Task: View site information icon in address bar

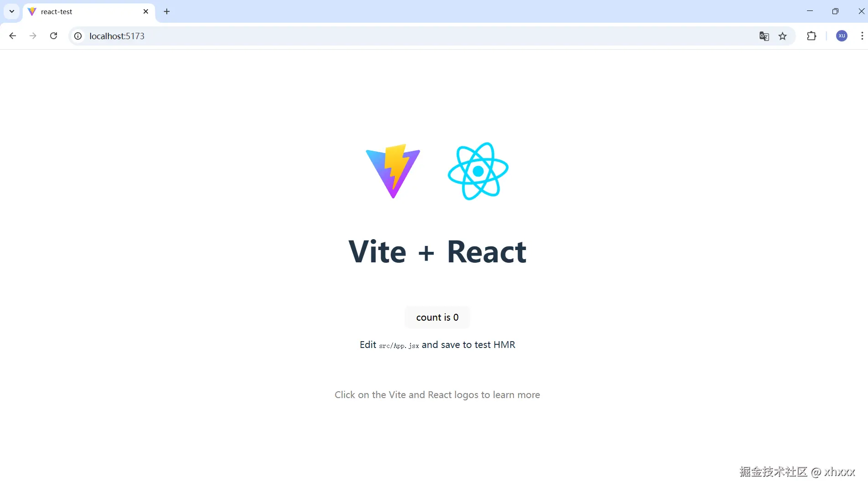Action: point(78,36)
